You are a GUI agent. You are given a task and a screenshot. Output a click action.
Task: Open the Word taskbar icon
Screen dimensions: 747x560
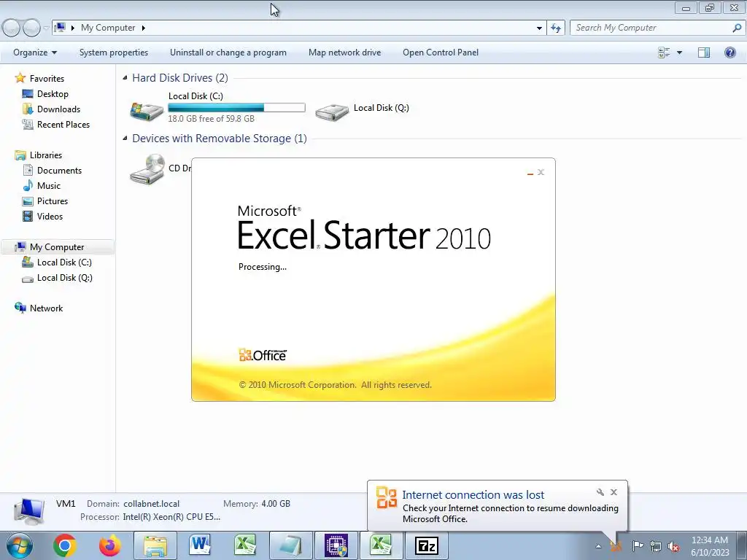click(x=200, y=545)
